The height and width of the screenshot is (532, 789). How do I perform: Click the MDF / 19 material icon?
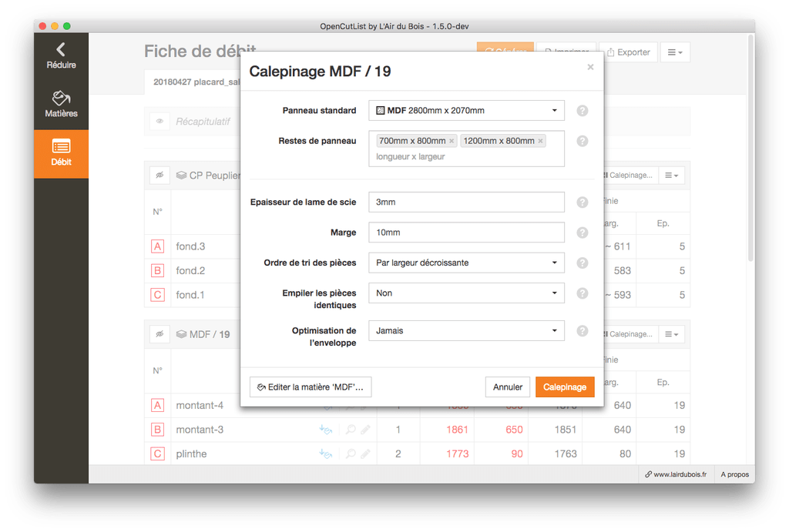point(181,334)
